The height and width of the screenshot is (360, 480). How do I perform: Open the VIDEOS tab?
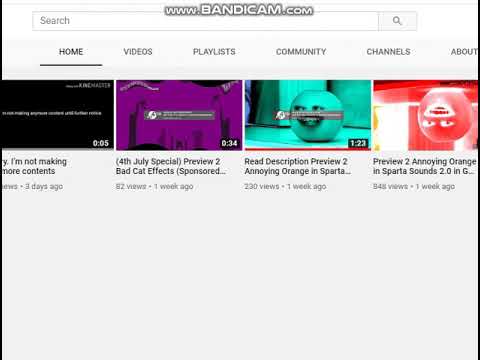(x=138, y=52)
